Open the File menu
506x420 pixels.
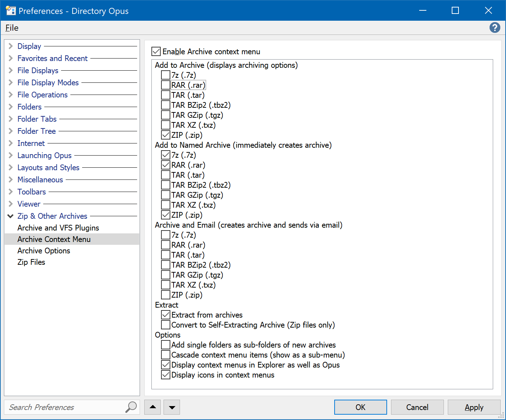pos(12,28)
